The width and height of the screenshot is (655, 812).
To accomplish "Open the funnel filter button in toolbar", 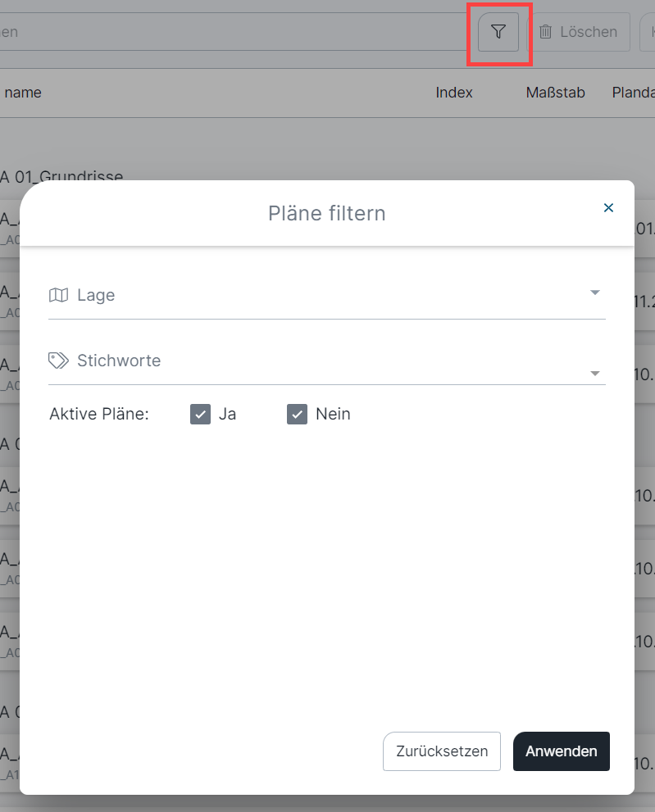I will tap(498, 32).
